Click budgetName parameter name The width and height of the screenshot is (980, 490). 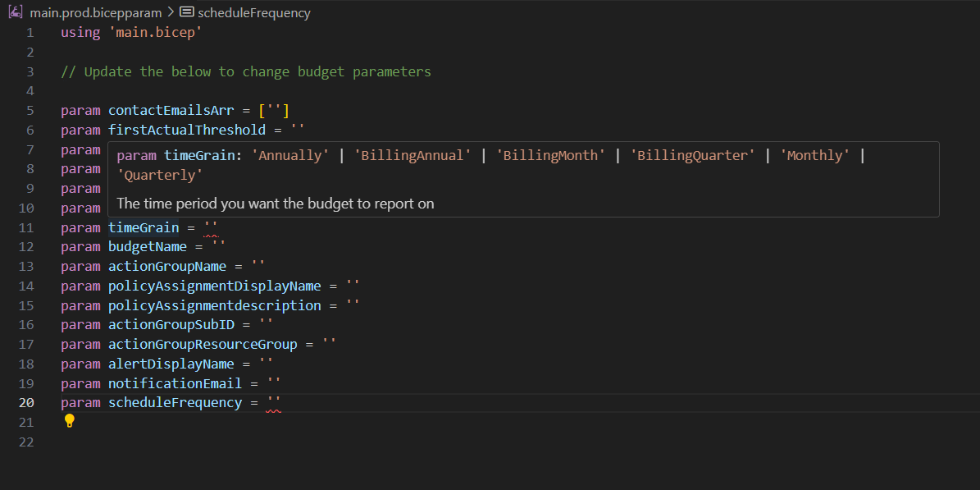(148, 246)
